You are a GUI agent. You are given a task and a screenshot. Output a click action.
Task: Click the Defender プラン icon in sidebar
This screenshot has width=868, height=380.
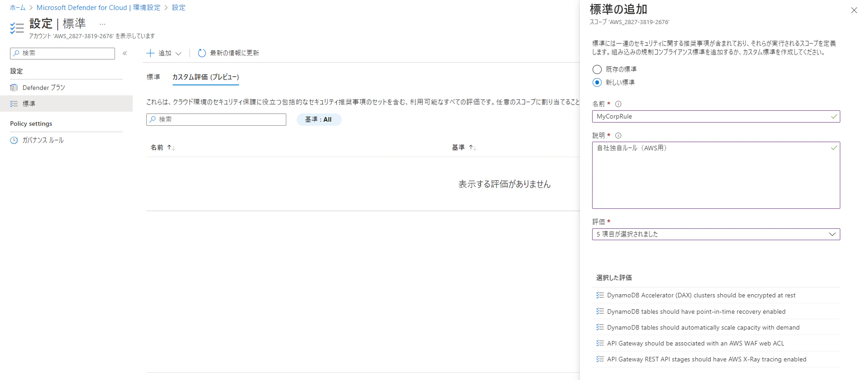(x=14, y=88)
